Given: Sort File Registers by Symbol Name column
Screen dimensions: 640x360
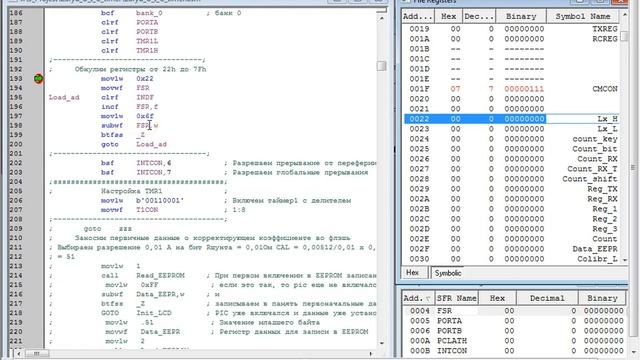Looking at the screenshot, I should pos(583,16).
